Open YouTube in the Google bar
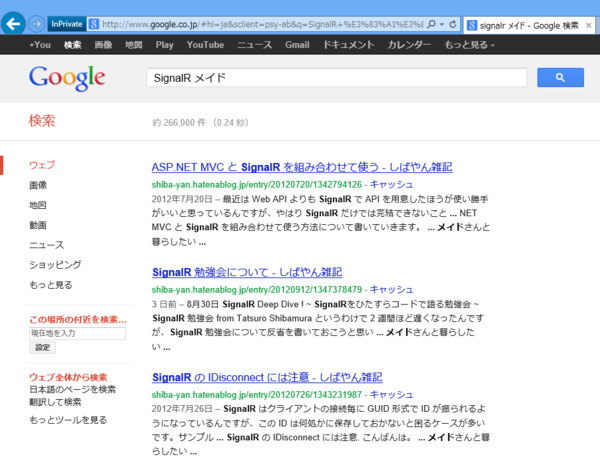This screenshot has height=461, width=600. pos(205,45)
